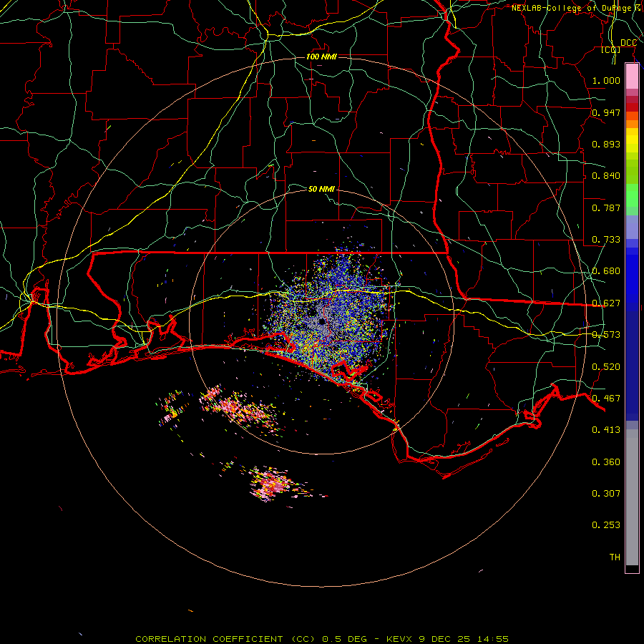Image resolution: width=644 pixels, height=644 pixels.
Task: Select the 0.840 scale value
Action: coord(606,176)
